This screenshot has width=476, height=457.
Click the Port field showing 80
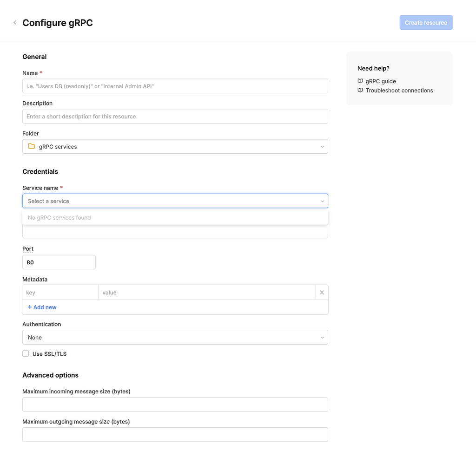(x=59, y=262)
